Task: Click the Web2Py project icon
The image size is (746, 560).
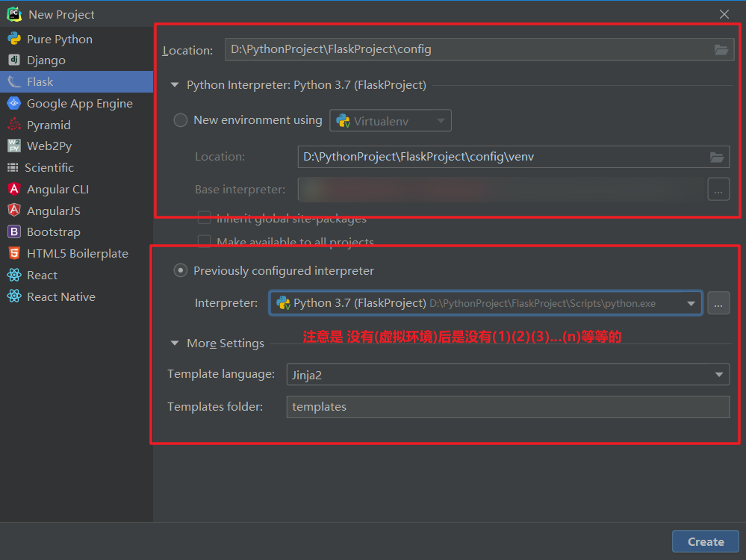Action: [x=14, y=146]
